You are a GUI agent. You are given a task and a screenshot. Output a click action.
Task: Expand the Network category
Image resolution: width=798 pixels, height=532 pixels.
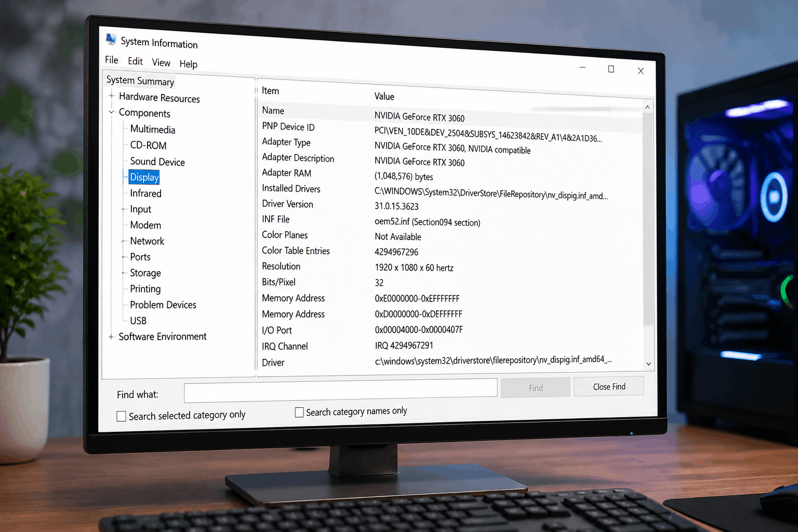pyautogui.click(x=124, y=241)
